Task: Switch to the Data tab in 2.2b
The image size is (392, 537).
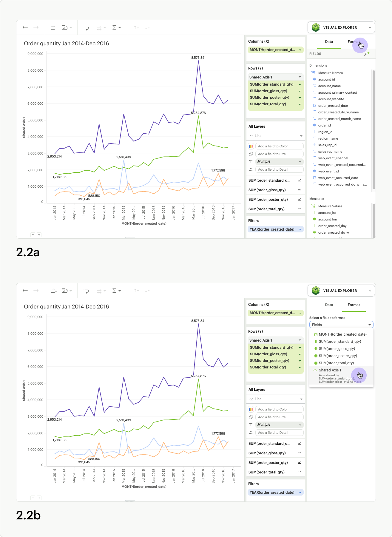Action: click(329, 305)
